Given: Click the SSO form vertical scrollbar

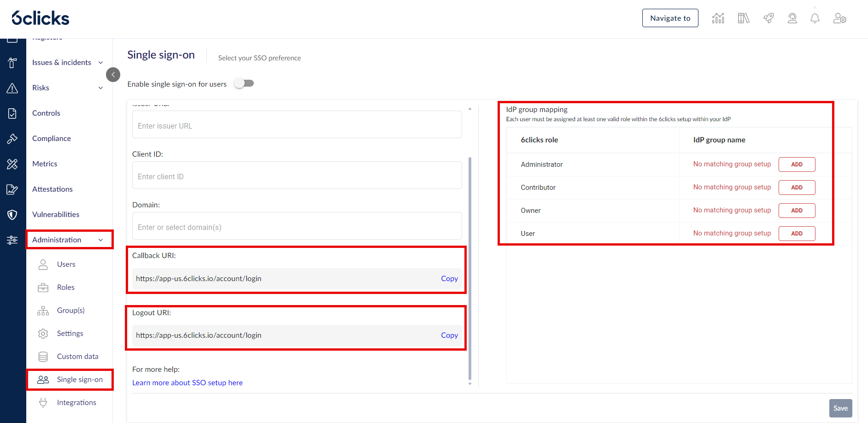Looking at the screenshot, I should click(x=470, y=268).
